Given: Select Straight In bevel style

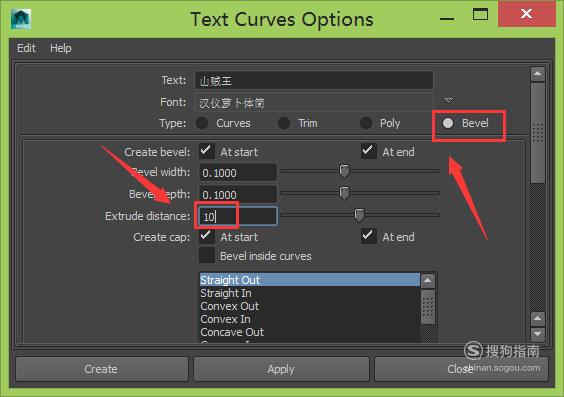Looking at the screenshot, I should [x=310, y=293].
